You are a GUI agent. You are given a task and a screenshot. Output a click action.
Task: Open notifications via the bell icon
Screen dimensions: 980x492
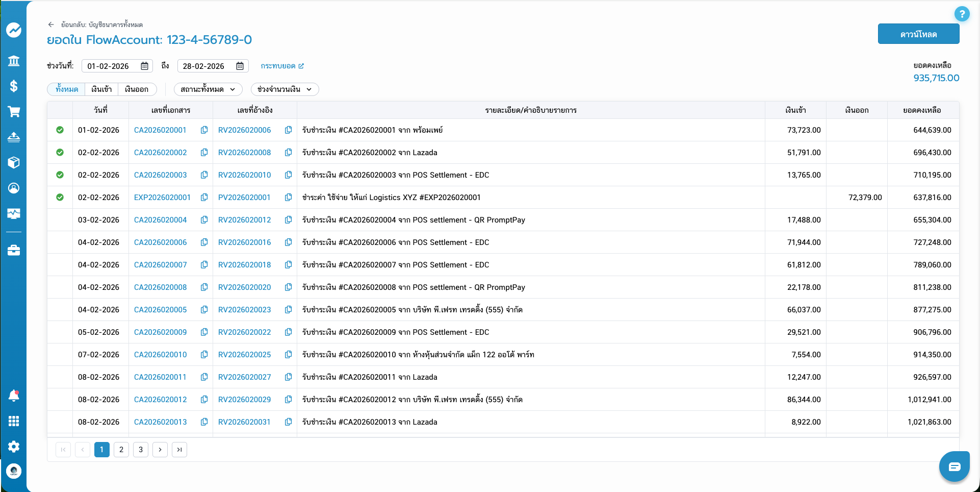[x=14, y=396]
